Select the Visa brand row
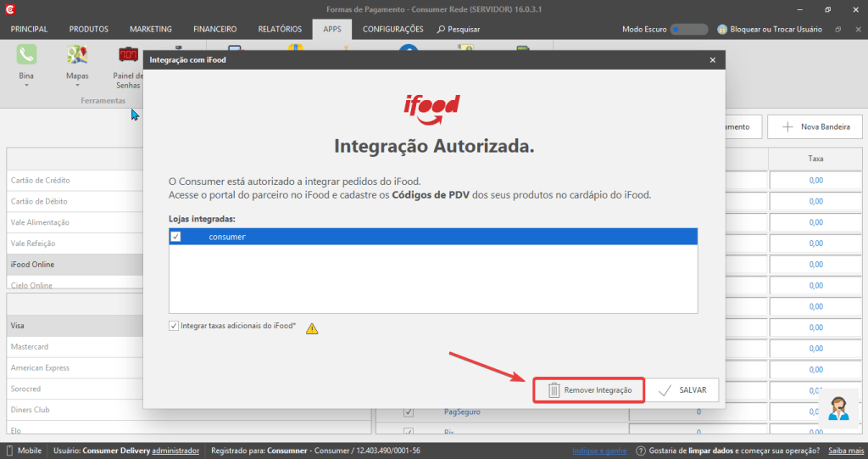 75,326
